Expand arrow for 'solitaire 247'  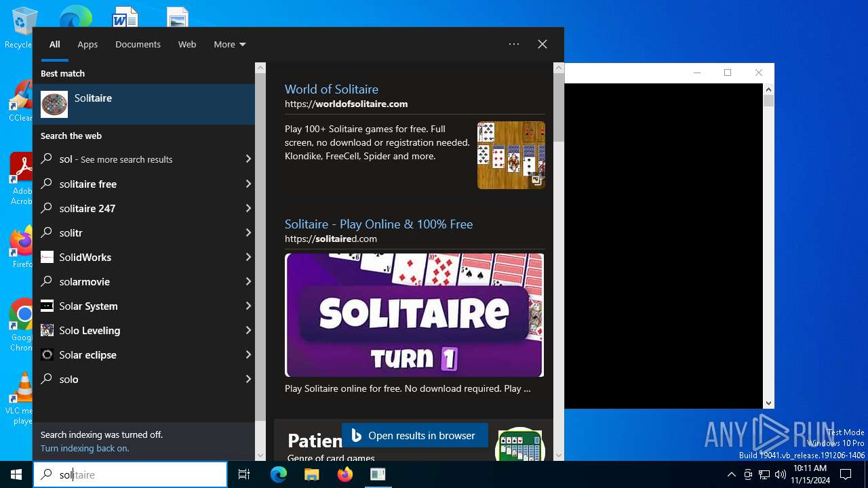[248, 208]
